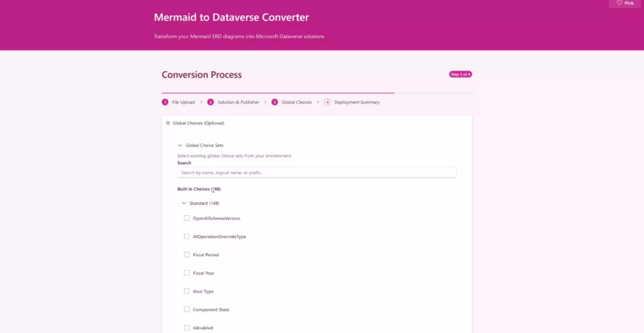The height and width of the screenshot is (333, 644).
Task: Click the step 4 Deployment Summary circle
Action: point(327,102)
